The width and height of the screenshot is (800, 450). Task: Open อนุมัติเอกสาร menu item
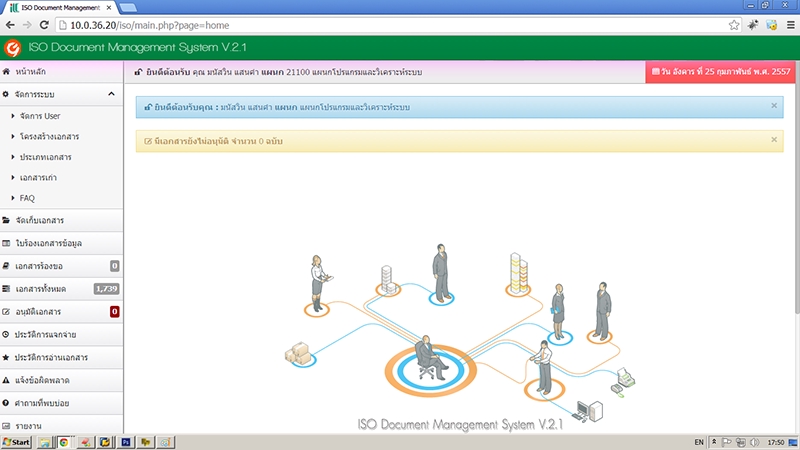tap(61, 312)
